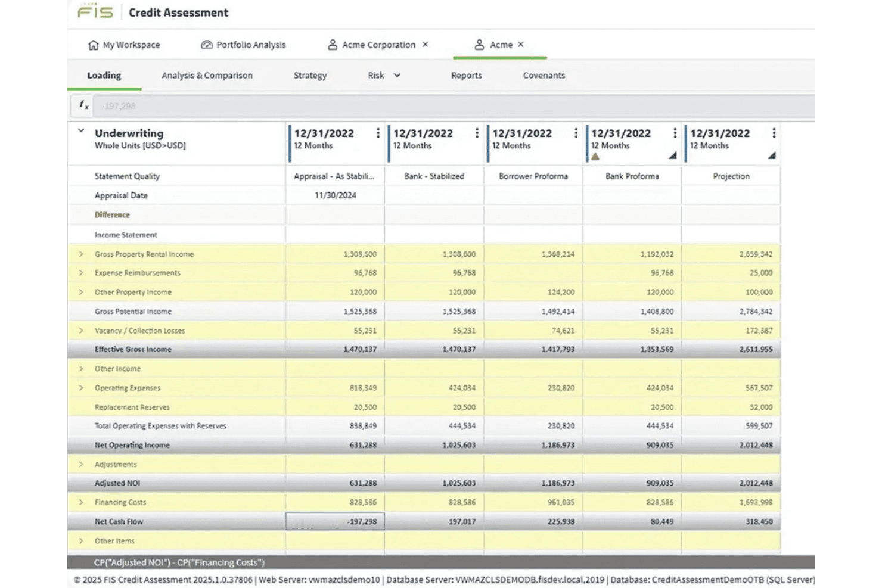Open options menu for Bank Proforma column
This screenshot has height=588, width=882.
tap(675, 133)
